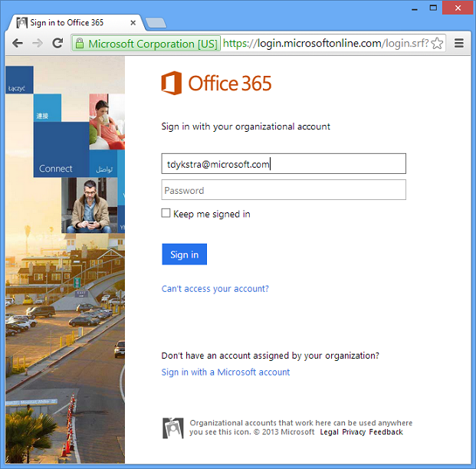Click the organizational account badge icon
476x469 pixels.
(172, 428)
